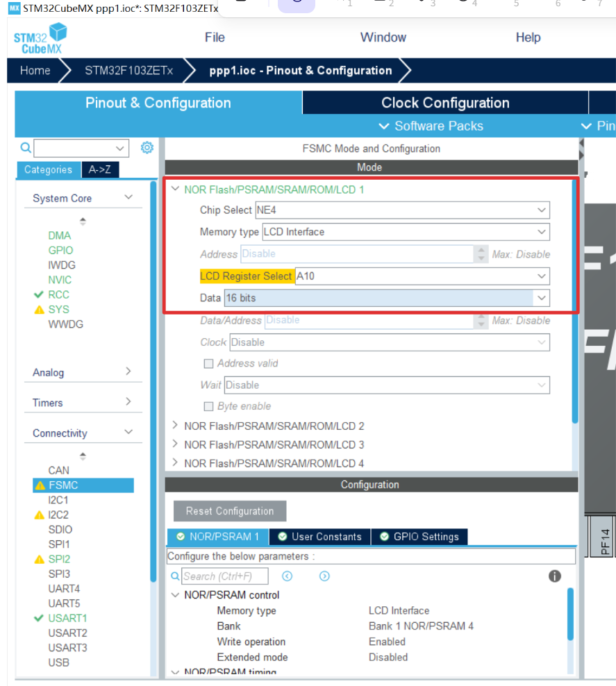Image resolution: width=616 pixels, height=686 pixels.
Task: Click previous search result arrow icon
Action: click(x=287, y=576)
